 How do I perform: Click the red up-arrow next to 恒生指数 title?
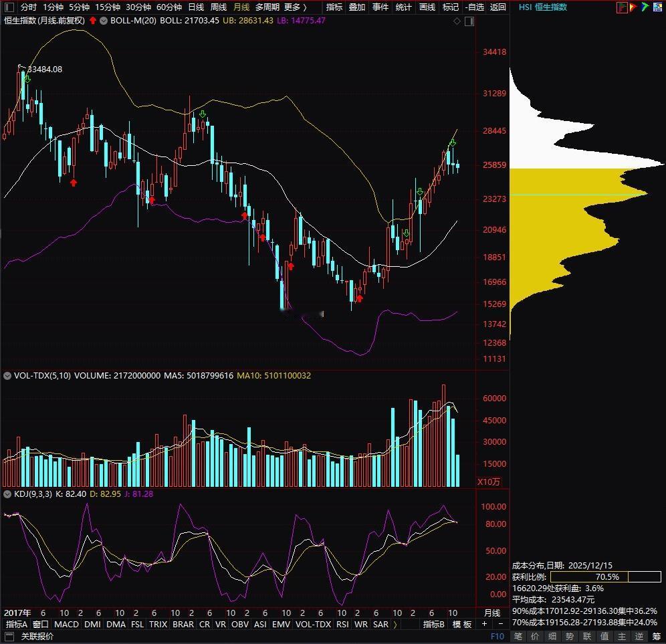92,20
